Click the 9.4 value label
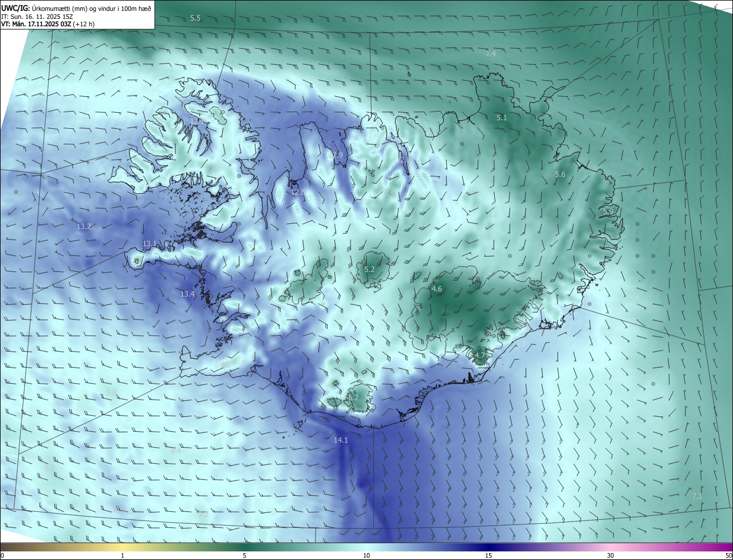Viewport: 733px width, 560px height. point(176,451)
